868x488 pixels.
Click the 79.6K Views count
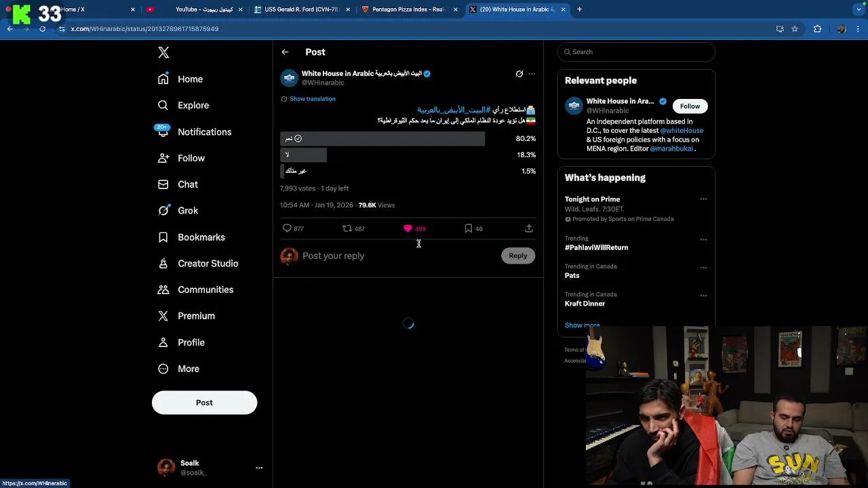376,205
